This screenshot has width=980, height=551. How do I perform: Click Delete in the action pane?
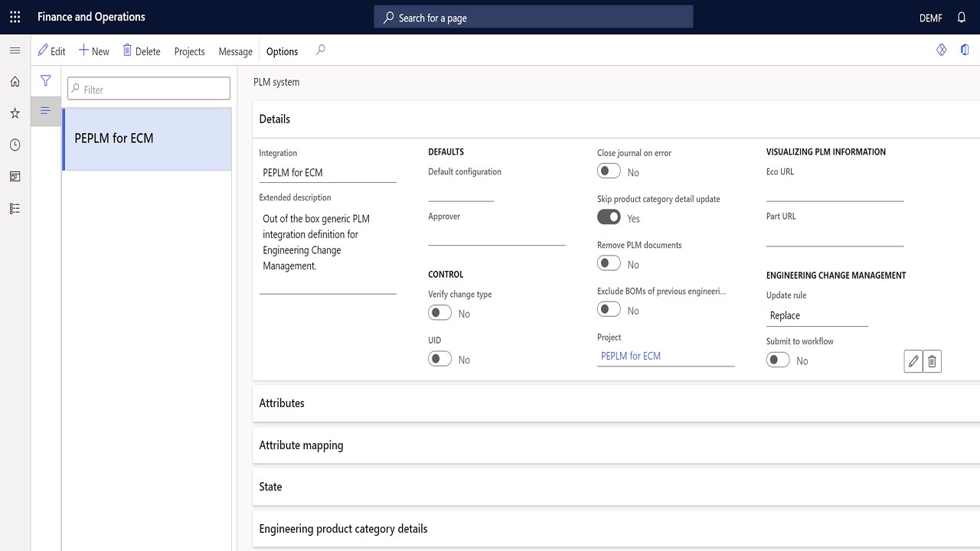[142, 51]
